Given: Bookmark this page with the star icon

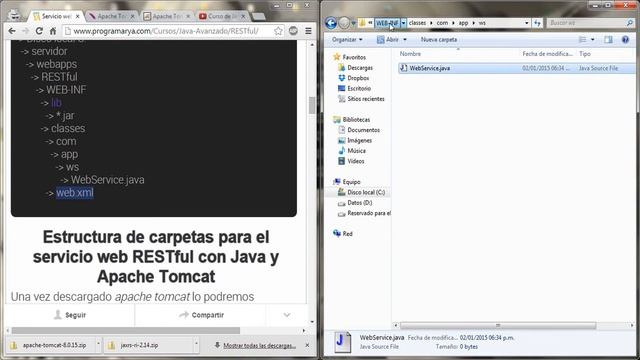Looking at the screenshot, I should 278,31.
